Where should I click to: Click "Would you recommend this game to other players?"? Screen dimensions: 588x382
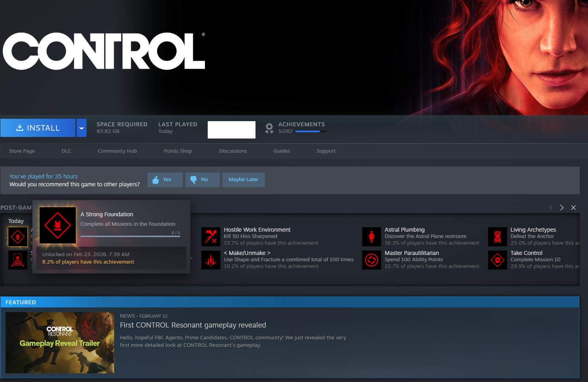75,184
